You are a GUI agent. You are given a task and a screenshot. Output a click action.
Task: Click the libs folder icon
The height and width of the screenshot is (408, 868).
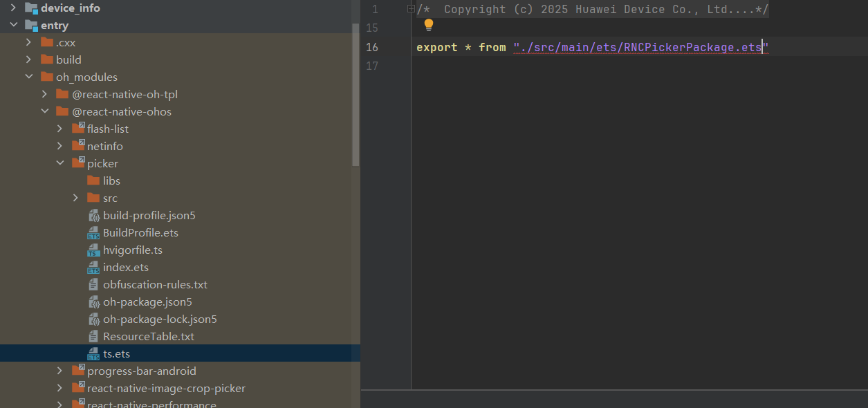(93, 180)
